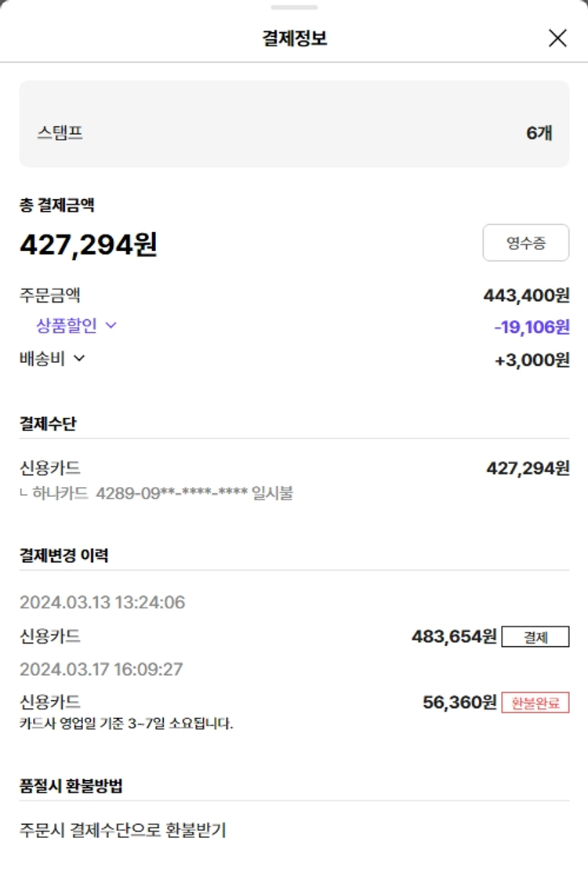
Task: Click the -19,106원 discount amount
Action: pos(532,327)
